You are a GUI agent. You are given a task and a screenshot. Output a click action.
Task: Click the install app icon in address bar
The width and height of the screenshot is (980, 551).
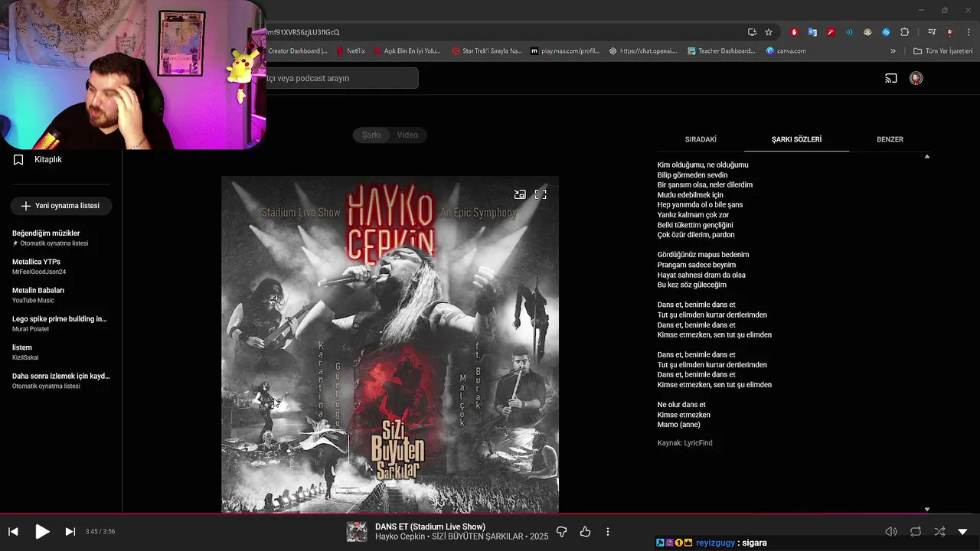752,32
